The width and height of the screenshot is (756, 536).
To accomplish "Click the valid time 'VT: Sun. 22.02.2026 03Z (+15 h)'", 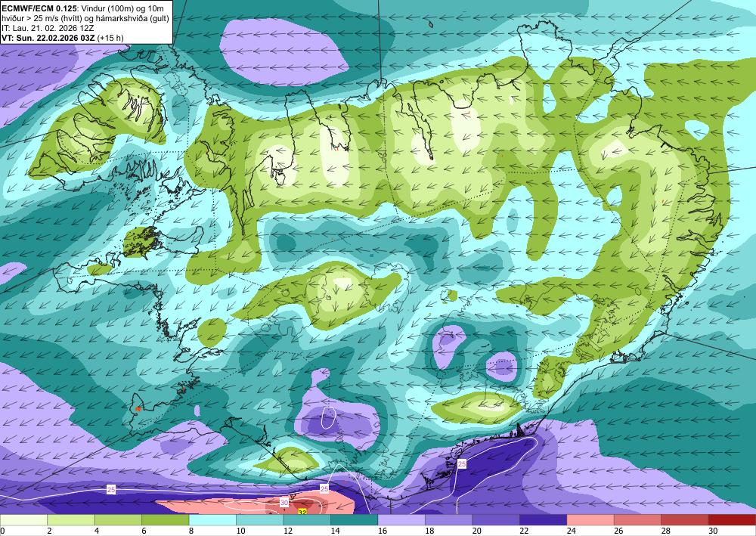I will point(63,38).
